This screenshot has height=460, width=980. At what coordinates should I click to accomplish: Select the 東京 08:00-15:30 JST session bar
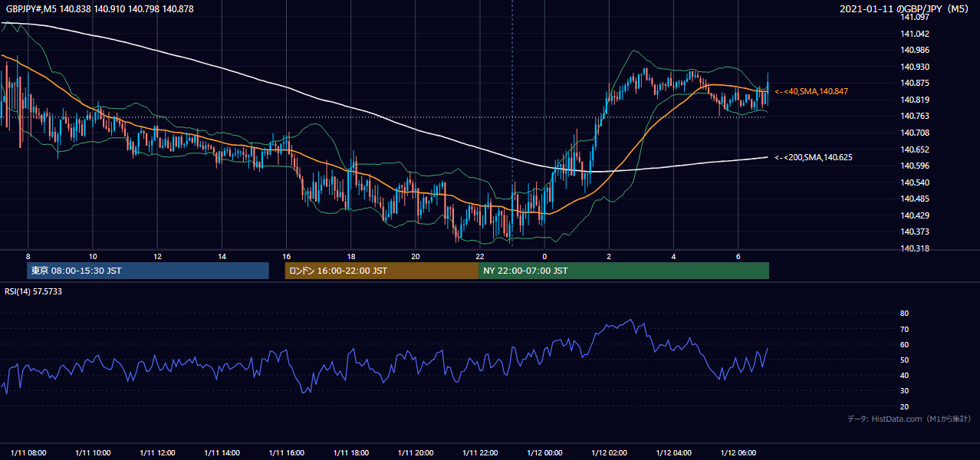click(147, 271)
